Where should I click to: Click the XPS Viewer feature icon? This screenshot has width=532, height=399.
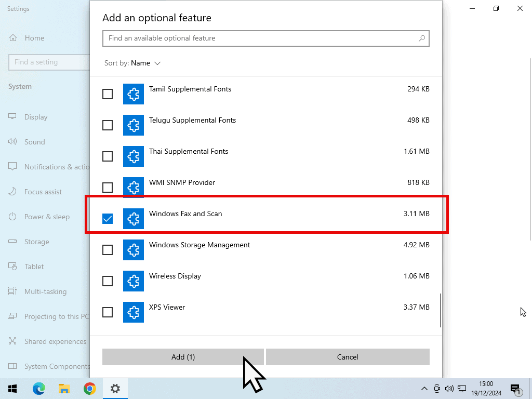pyautogui.click(x=134, y=312)
